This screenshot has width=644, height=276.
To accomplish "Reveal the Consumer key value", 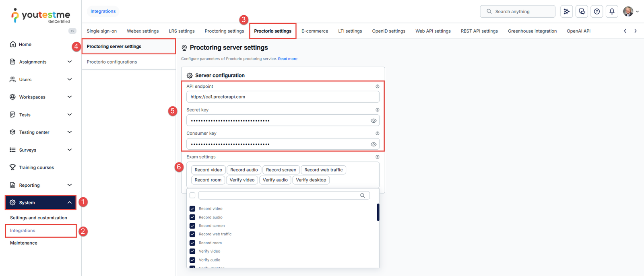I will point(374,144).
